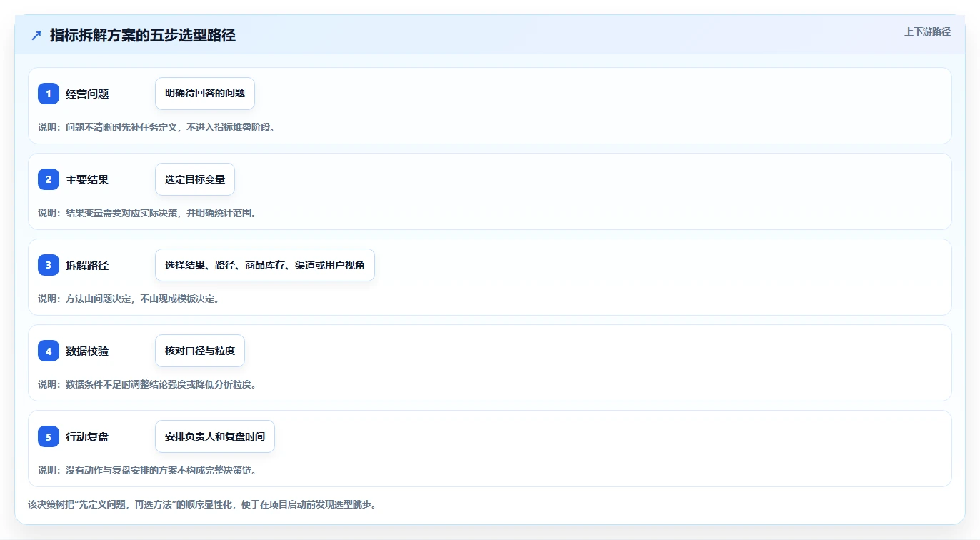Click the note 结果变量需要对应实际决策

pos(121,213)
